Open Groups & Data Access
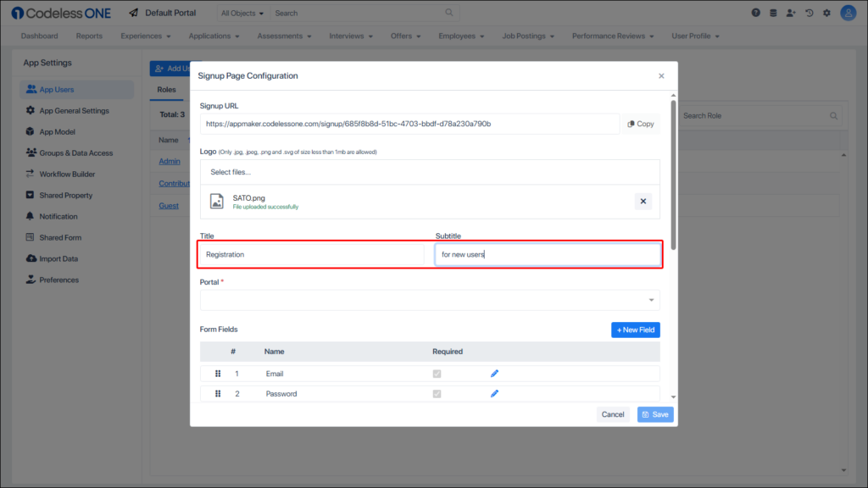Viewport: 868px width, 488px height. click(76, 152)
